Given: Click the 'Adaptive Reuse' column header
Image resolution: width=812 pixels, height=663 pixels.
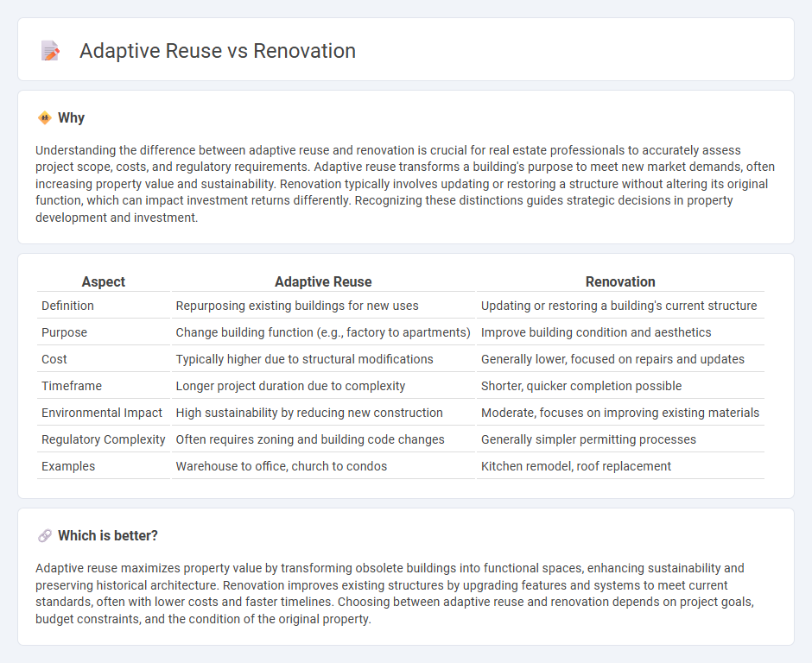Looking at the screenshot, I should coord(323,281).
